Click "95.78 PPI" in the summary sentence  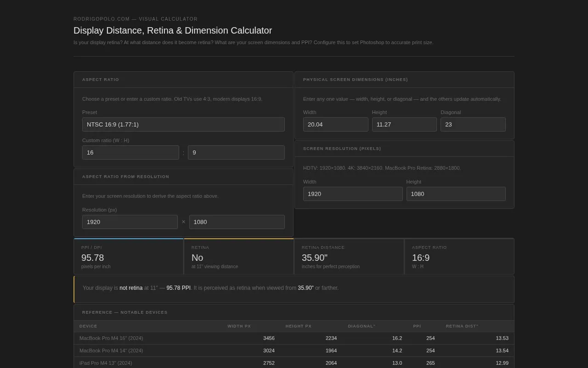click(178, 288)
